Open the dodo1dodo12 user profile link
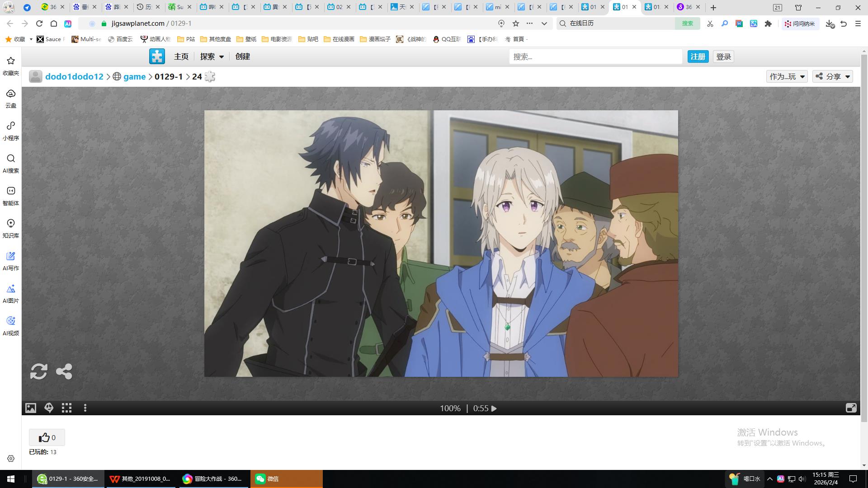 pos(74,76)
